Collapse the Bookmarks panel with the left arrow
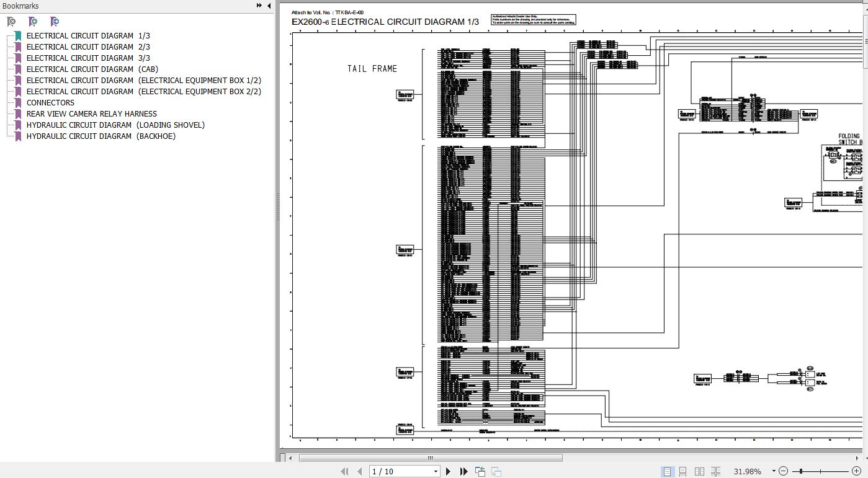This screenshot has height=478, width=868. click(269, 6)
